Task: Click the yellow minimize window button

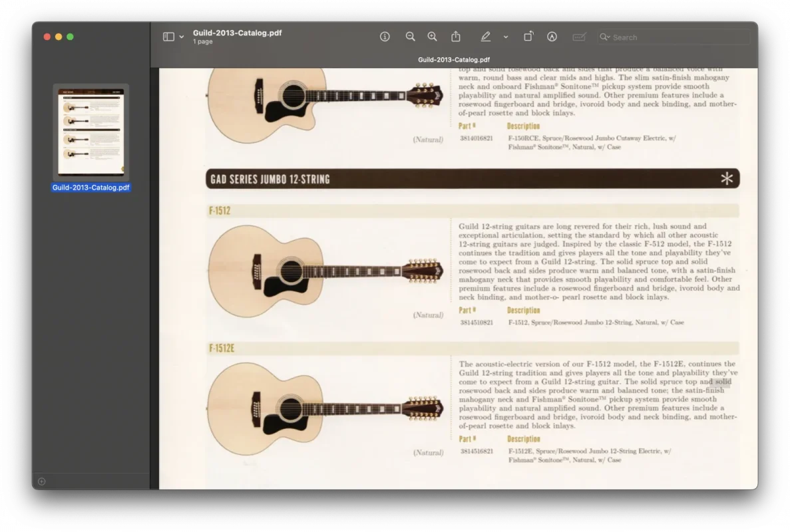Action: tap(59, 37)
